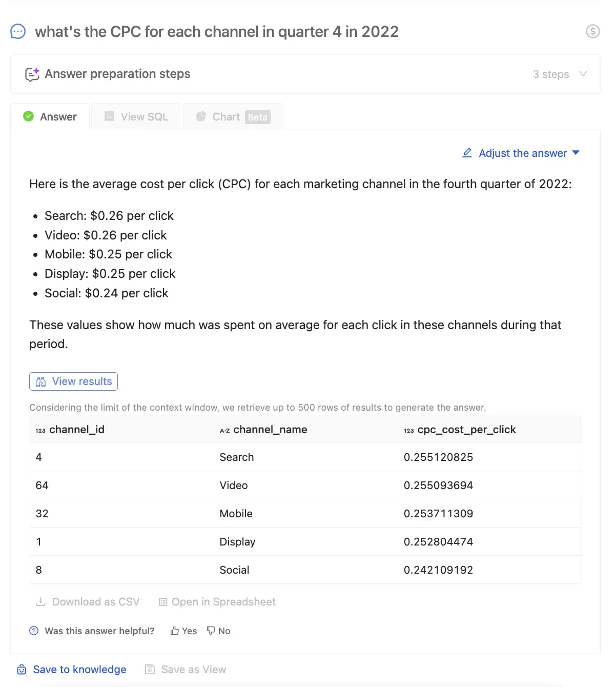Click the cpc_cost_per_click column header
The width and height of the screenshot is (616, 687).
click(x=466, y=430)
